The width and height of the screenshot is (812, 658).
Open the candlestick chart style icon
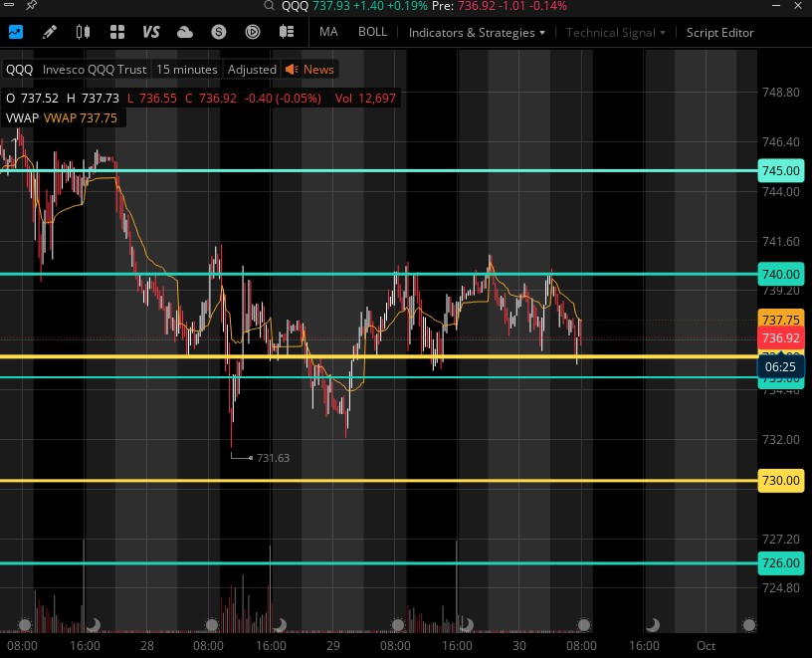(x=83, y=32)
